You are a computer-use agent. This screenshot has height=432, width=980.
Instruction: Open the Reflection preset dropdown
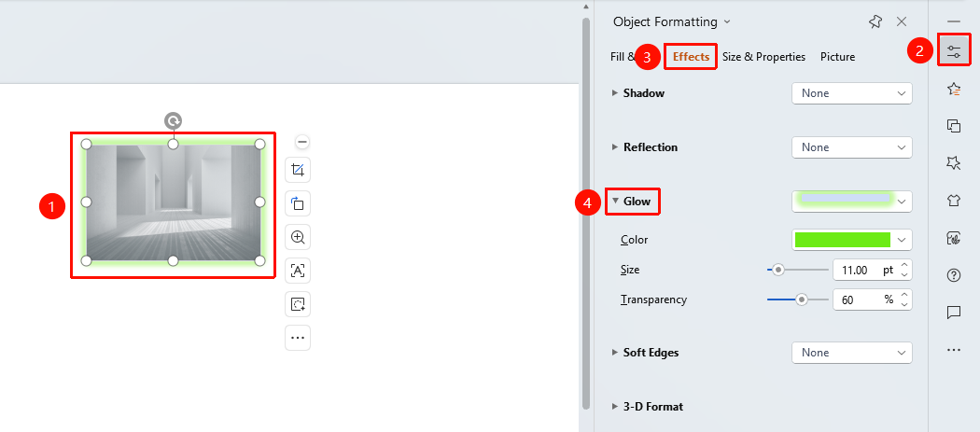[x=851, y=147]
